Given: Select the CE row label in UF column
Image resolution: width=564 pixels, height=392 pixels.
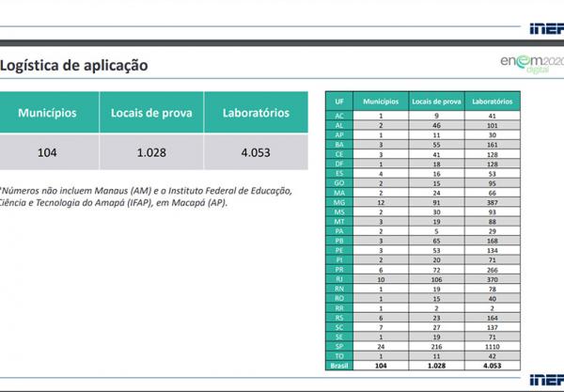Looking at the screenshot, I should 339,154.
